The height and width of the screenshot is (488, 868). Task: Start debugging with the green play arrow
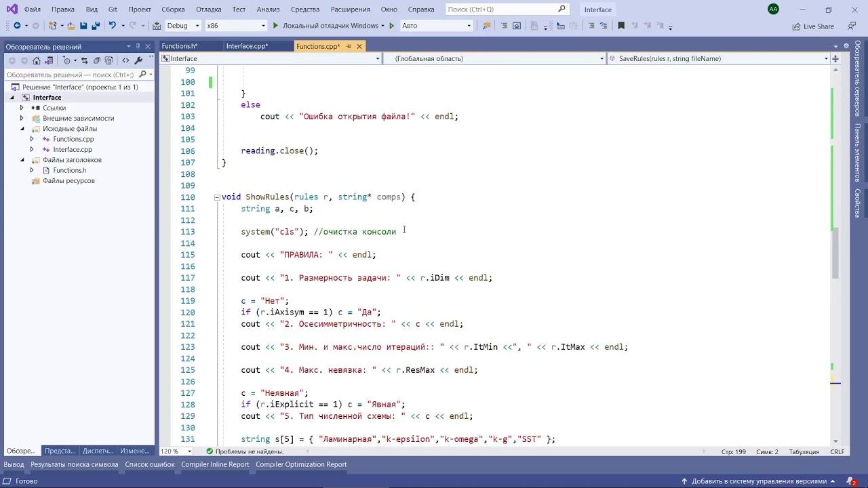[x=275, y=26]
